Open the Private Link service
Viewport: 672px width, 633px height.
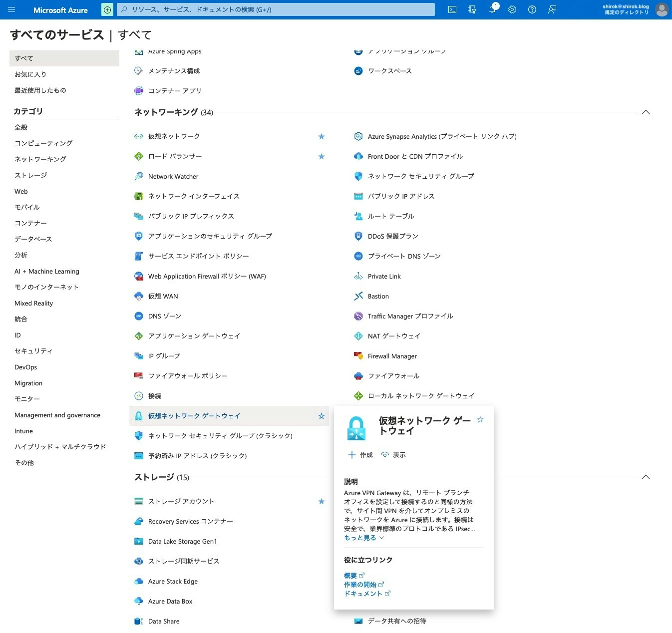pos(384,276)
